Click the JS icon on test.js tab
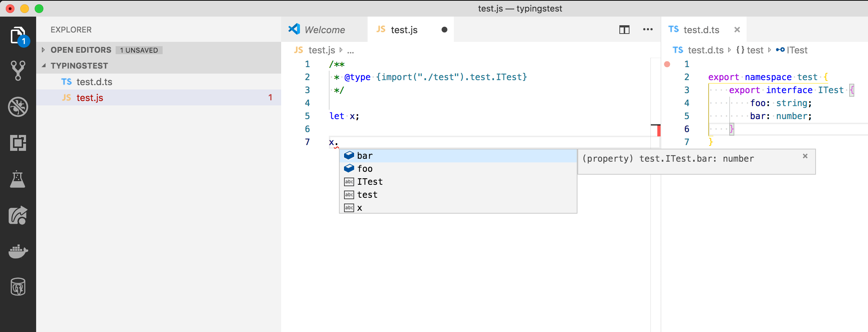868x332 pixels. (381, 29)
